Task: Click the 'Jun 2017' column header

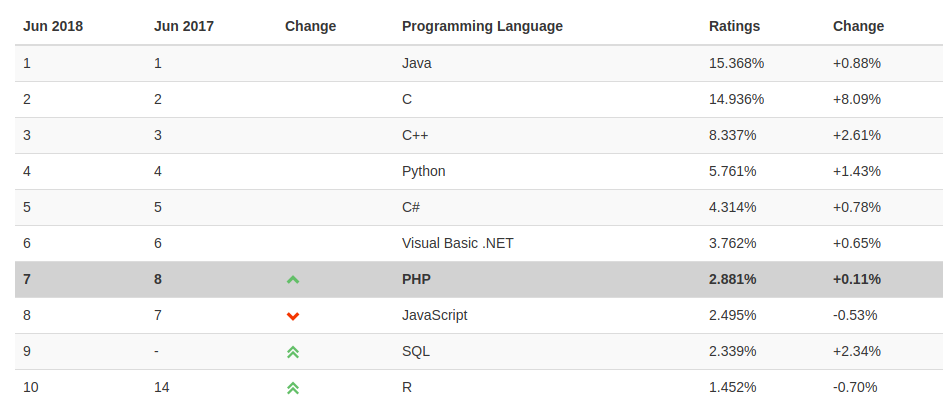Action: (184, 27)
